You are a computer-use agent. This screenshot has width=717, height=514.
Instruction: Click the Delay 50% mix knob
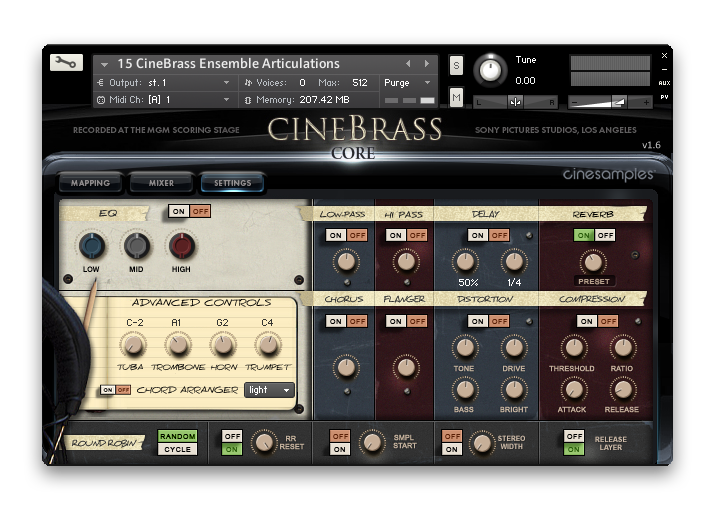pos(465,262)
